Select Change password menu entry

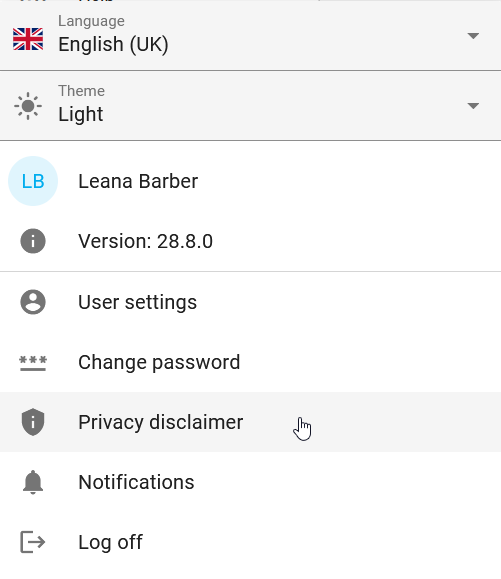(250, 362)
